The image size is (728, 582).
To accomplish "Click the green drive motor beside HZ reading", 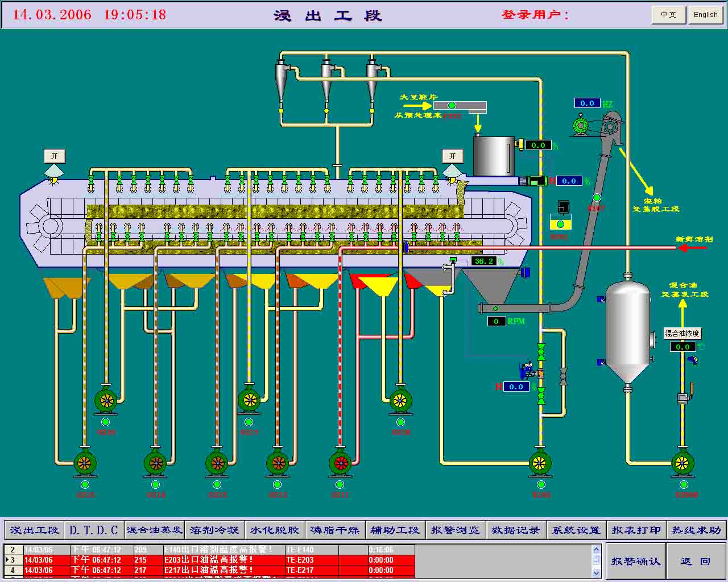I will 581,126.
